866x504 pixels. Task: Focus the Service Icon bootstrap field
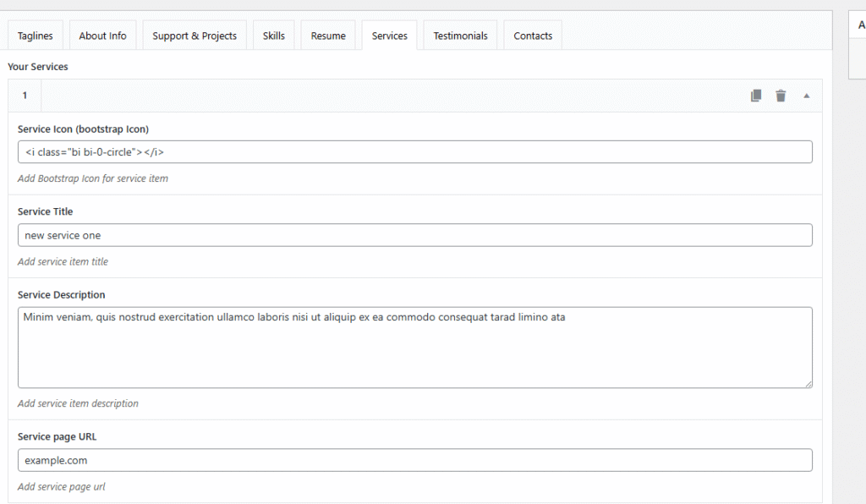click(x=414, y=152)
